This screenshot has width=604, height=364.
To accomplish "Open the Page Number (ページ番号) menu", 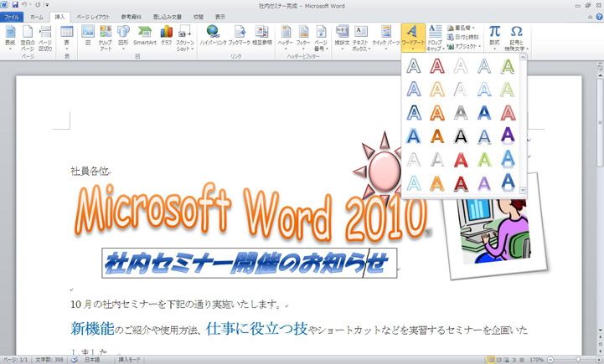I will coord(321,38).
